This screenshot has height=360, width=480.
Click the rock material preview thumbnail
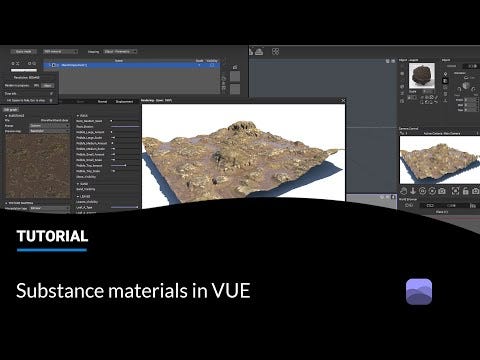pos(422,76)
